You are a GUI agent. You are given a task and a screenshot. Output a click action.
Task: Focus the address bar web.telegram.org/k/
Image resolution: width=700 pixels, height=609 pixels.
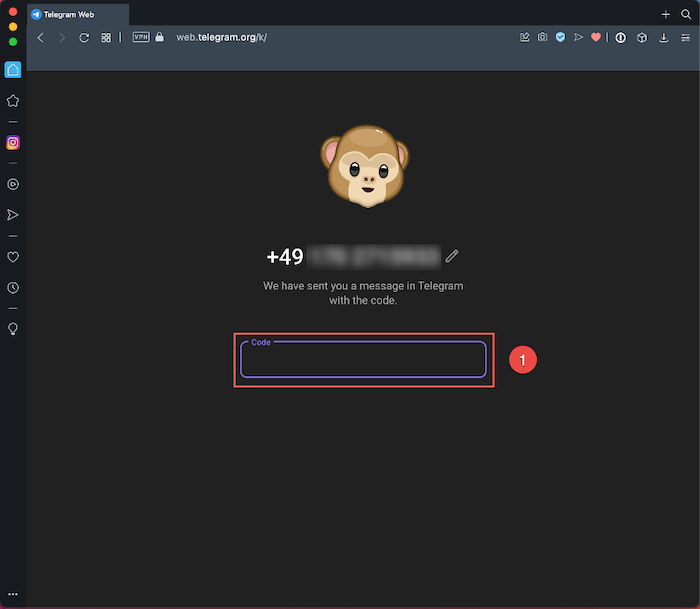(x=221, y=38)
